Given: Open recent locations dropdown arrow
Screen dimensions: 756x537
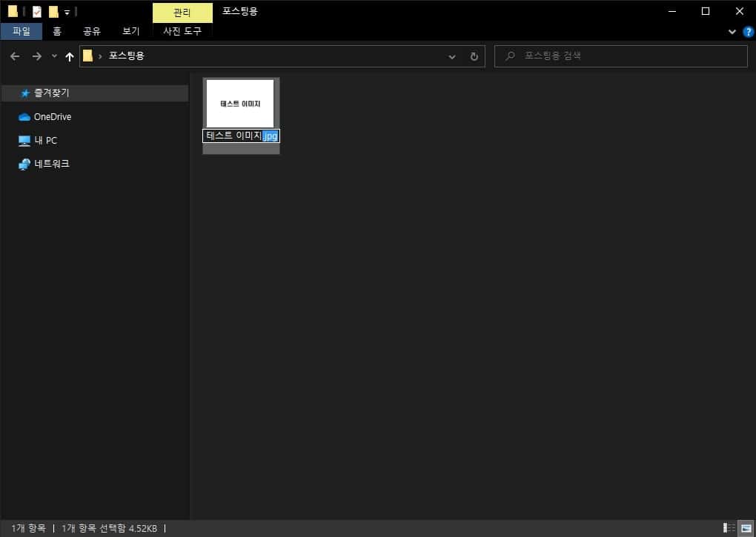Looking at the screenshot, I should click(54, 56).
